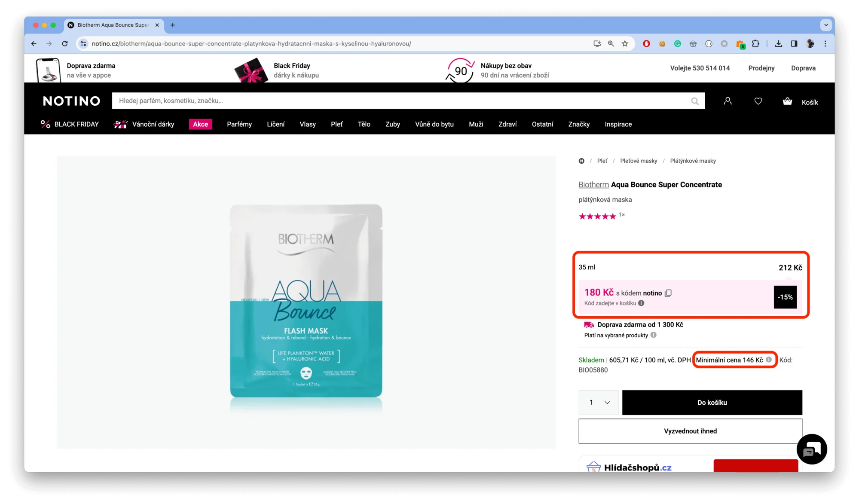Add product with Do košíku button
The image size is (859, 504).
tap(712, 403)
